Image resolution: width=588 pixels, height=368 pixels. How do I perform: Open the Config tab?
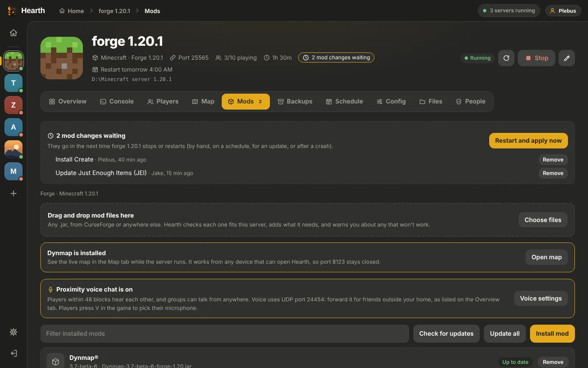click(x=391, y=101)
